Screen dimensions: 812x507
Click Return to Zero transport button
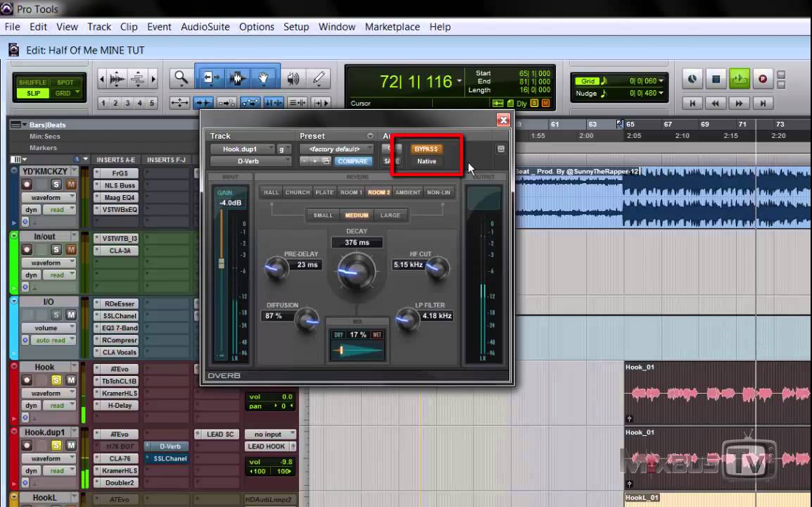coord(692,104)
